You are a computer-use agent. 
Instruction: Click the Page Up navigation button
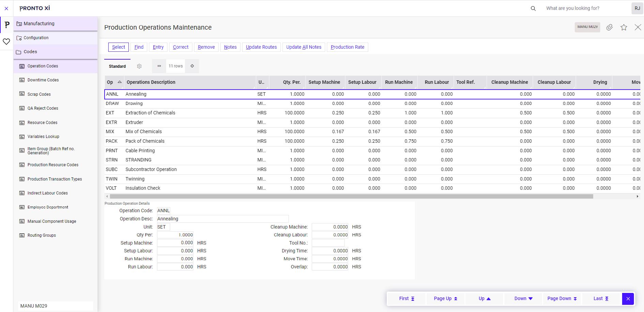(445, 299)
